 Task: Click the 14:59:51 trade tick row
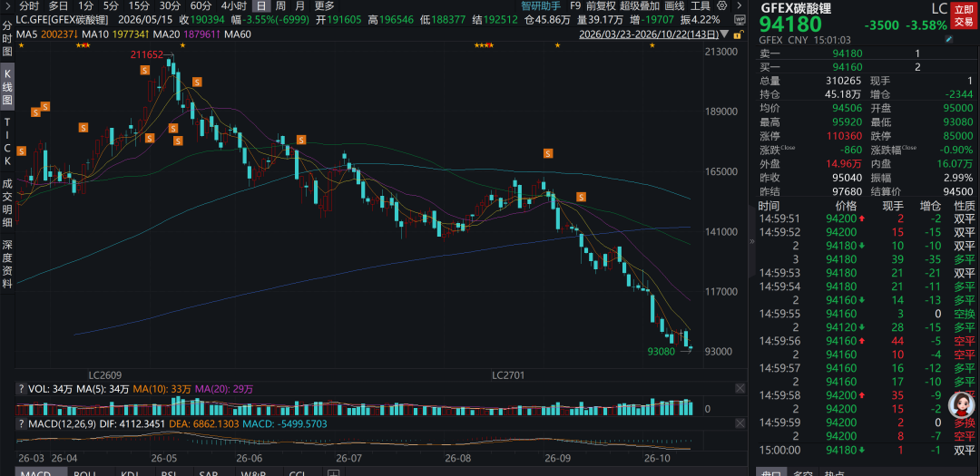click(867, 219)
